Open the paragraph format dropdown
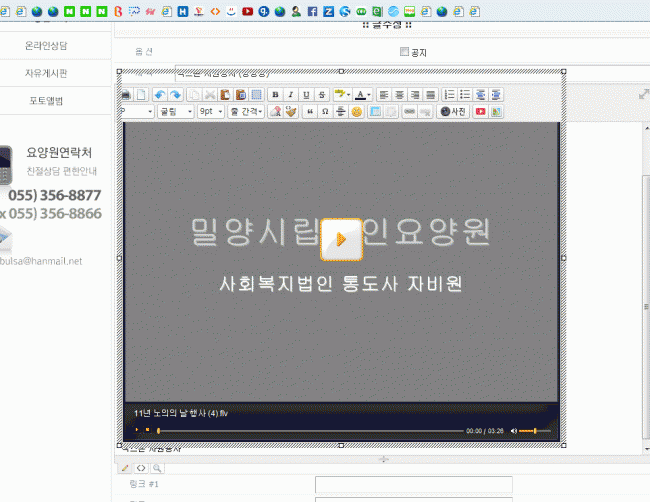This screenshot has height=502, width=650. click(x=137, y=112)
